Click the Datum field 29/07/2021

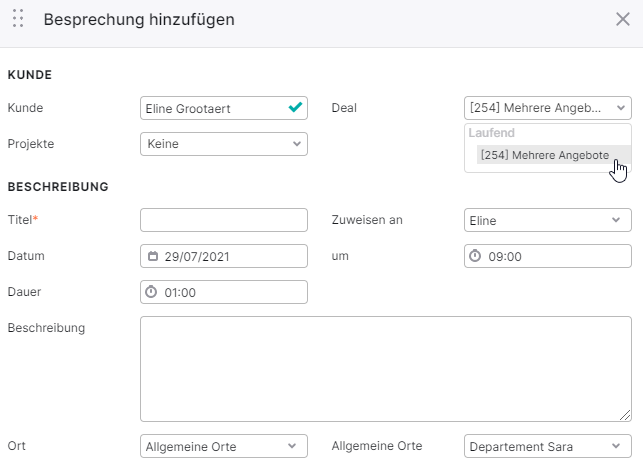coord(224,256)
